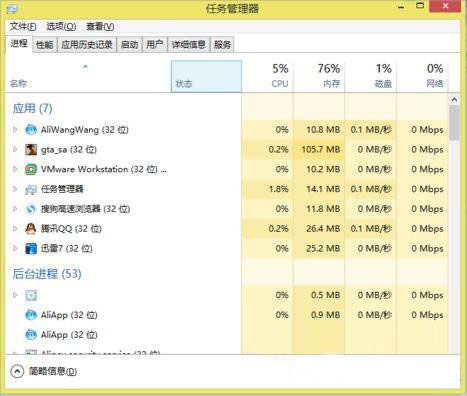Expand the 腾讯QQ process group
The width and height of the screenshot is (467, 396).
tap(15, 229)
